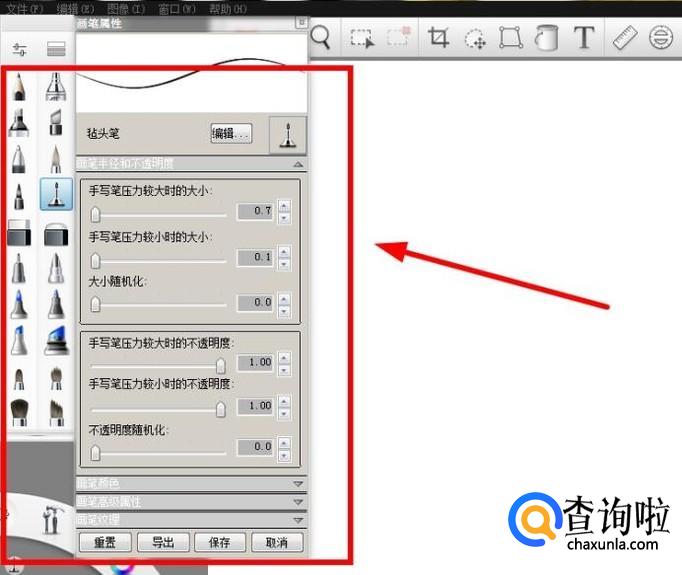The image size is (682, 575).
Task: Close the 画笔属性 panel
Action: pyautogui.click(x=301, y=23)
